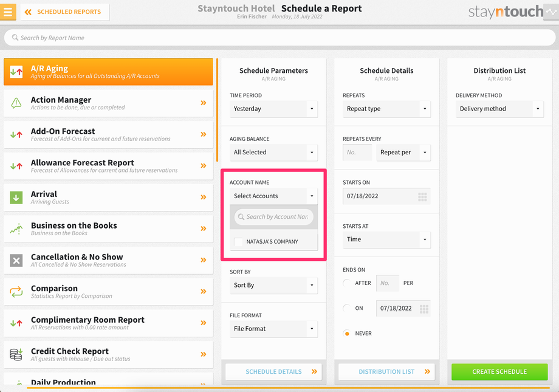Click the Complimentary Room Report arrows icon
The image size is (559, 392).
16,323
